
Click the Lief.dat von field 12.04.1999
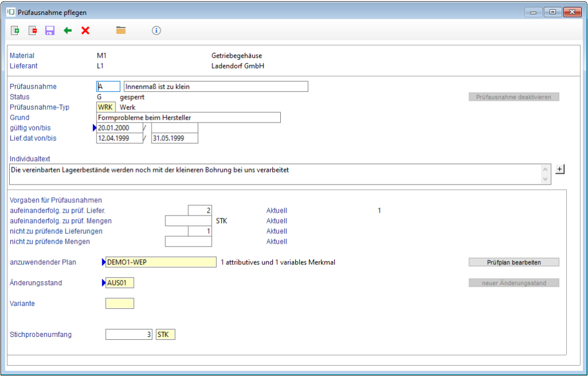coord(119,138)
